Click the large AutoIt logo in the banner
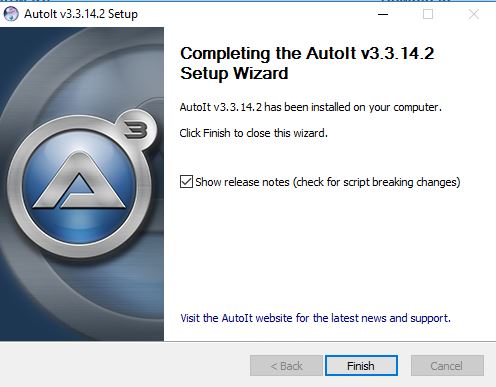The image size is (496, 387). (81, 183)
